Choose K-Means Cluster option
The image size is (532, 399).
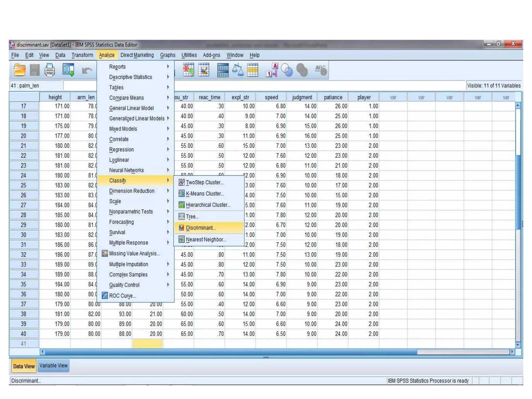pos(205,194)
